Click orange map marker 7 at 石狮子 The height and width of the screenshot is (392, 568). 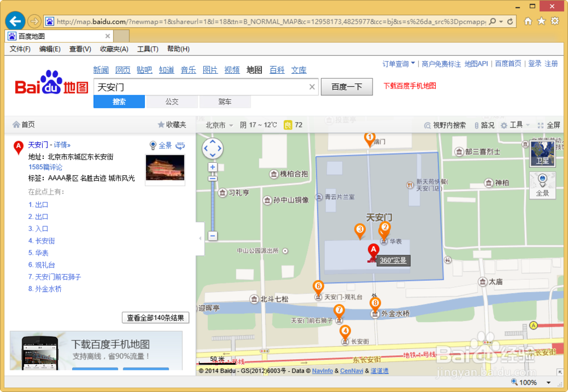pos(339,312)
